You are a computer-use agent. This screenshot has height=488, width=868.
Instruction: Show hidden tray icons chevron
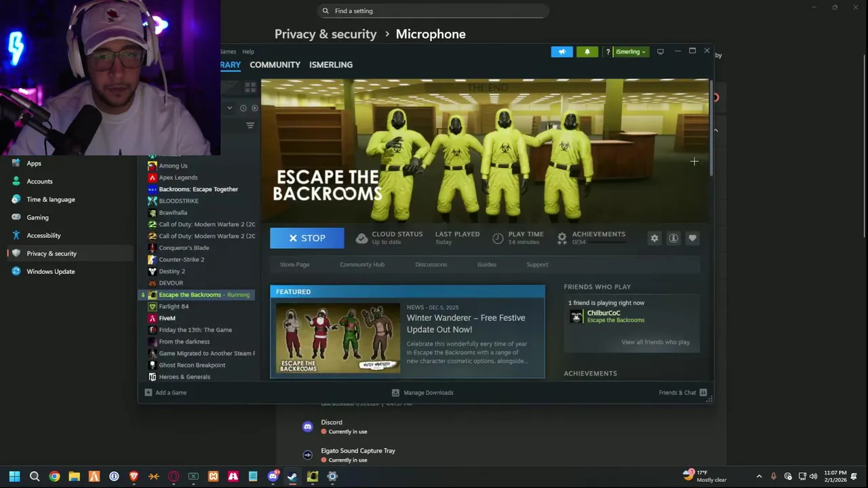tap(759, 476)
